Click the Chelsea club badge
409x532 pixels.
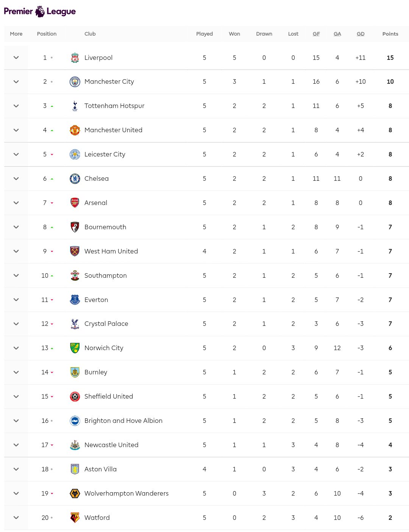pyautogui.click(x=75, y=178)
